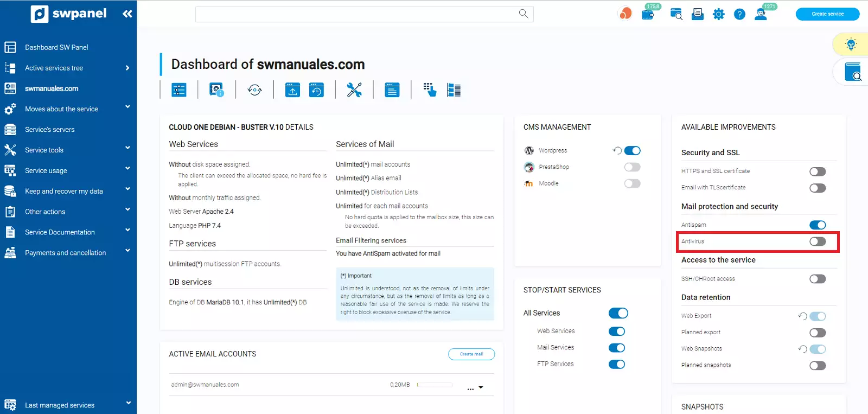Click the mailbox usage progress bar
This screenshot has width=868, height=414.
coord(435,385)
